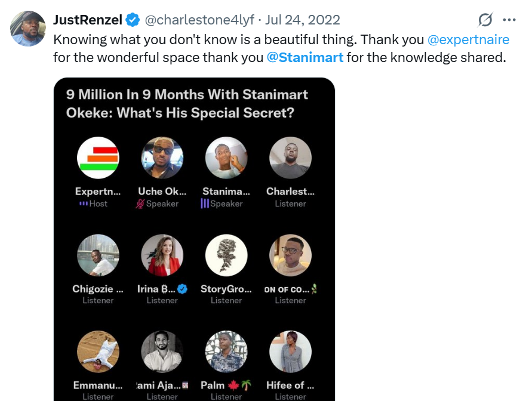
Task: Click the Palm listener avatar
Action: (x=226, y=352)
